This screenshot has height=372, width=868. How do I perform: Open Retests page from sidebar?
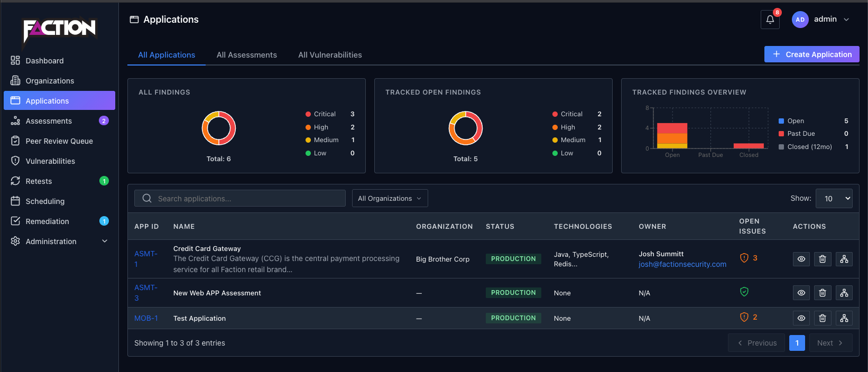(x=59, y=181)
